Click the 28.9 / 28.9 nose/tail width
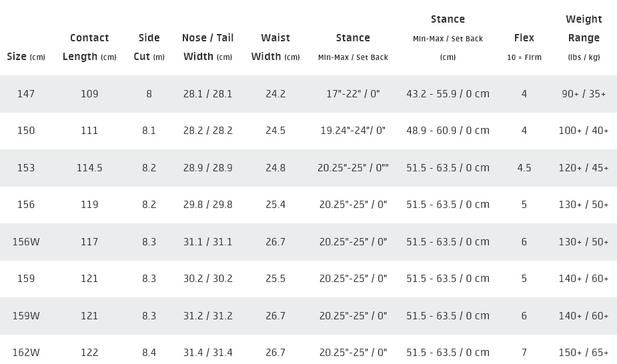This screenshot has height=364, width=617. point(207,168)
